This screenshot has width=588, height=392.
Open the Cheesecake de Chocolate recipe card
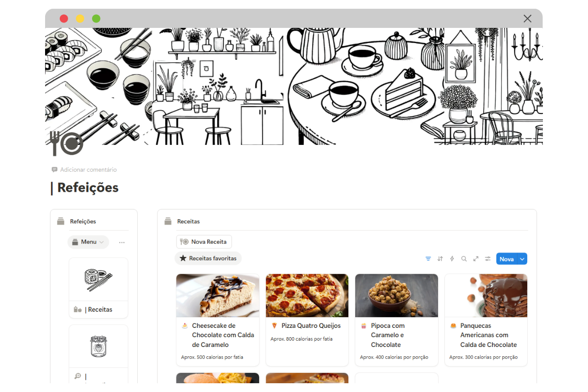[218, 320]
